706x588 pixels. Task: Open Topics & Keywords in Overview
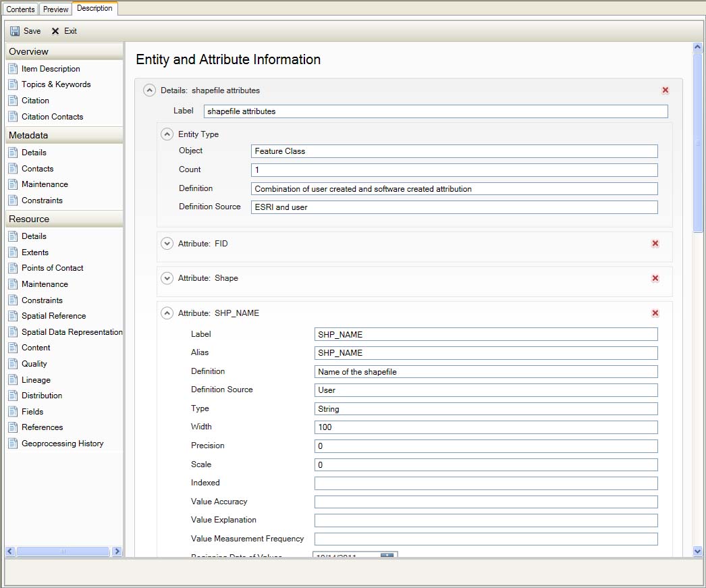pyautogui.click(x=55, y=84)
